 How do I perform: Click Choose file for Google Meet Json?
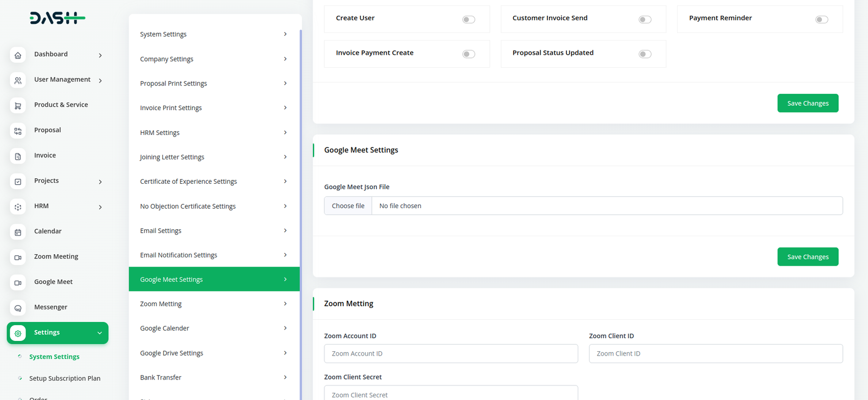(x=348, y=206)
